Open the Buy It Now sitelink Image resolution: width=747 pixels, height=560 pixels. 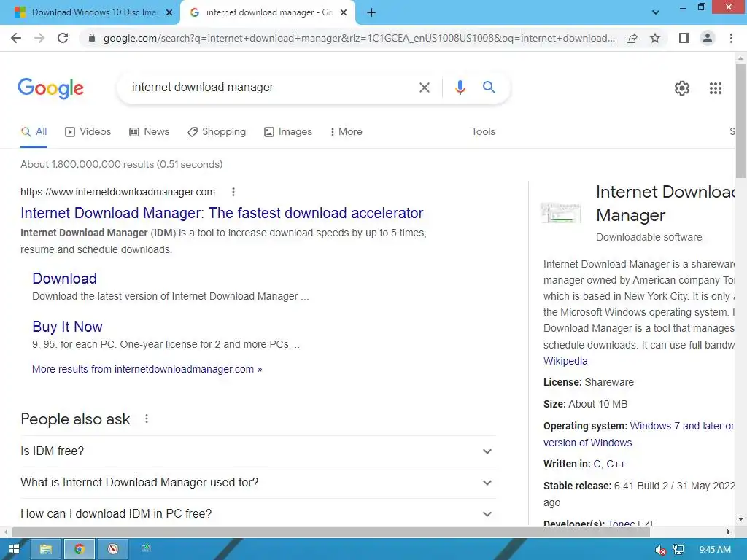[67, 327]
